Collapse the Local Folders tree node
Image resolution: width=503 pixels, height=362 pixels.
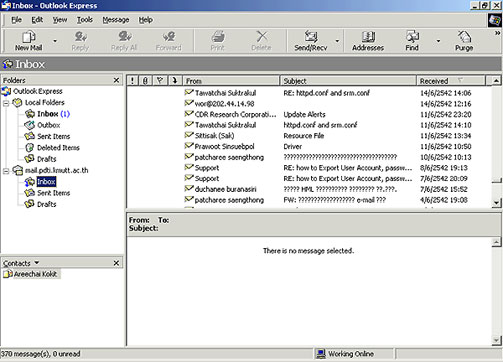(6, 103)
